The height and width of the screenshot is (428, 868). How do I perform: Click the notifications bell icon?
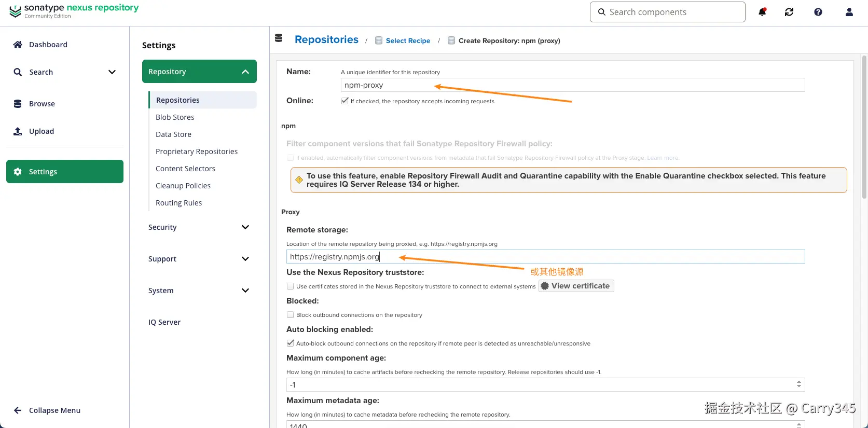click(762, 12)
